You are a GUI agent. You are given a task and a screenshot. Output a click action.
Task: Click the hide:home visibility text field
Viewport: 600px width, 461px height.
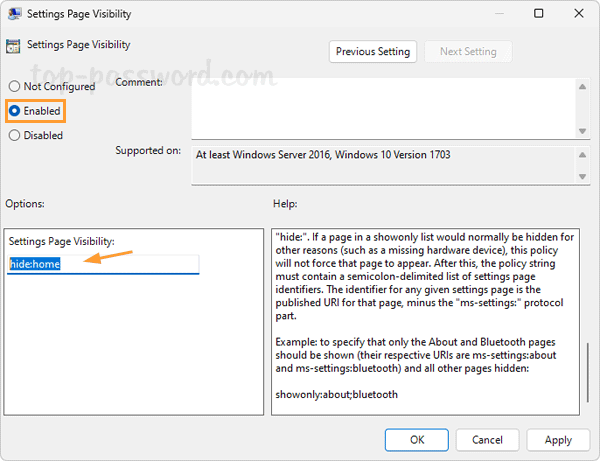click(x=103, y=264)
